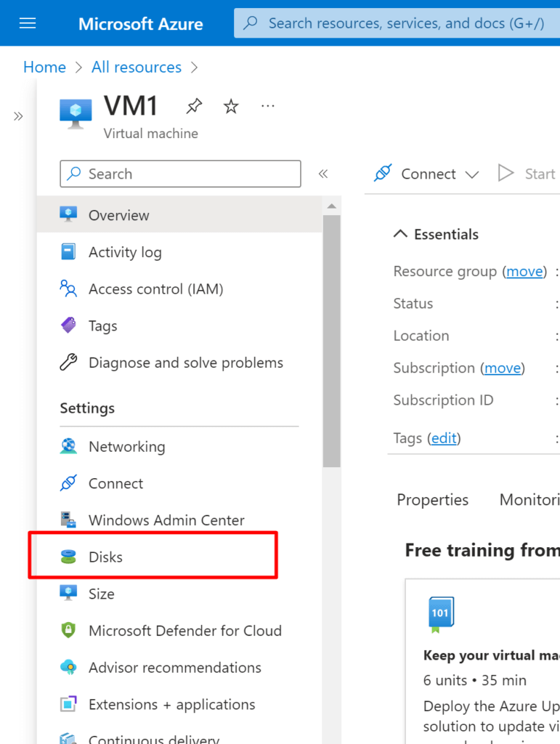560x744 pixels.
Task: Switch to the Properties tab
Action: (x=432, y=500)
